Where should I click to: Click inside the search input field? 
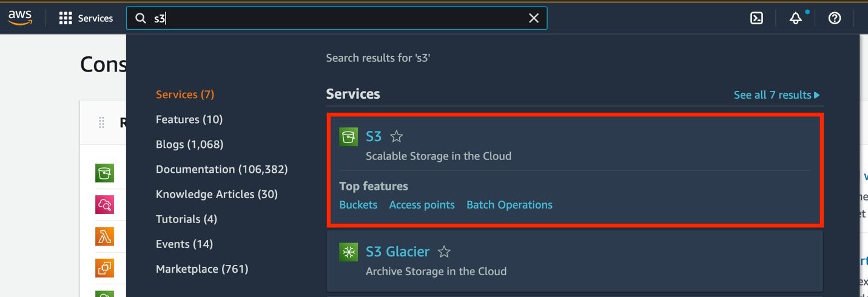tap(340, 18)
